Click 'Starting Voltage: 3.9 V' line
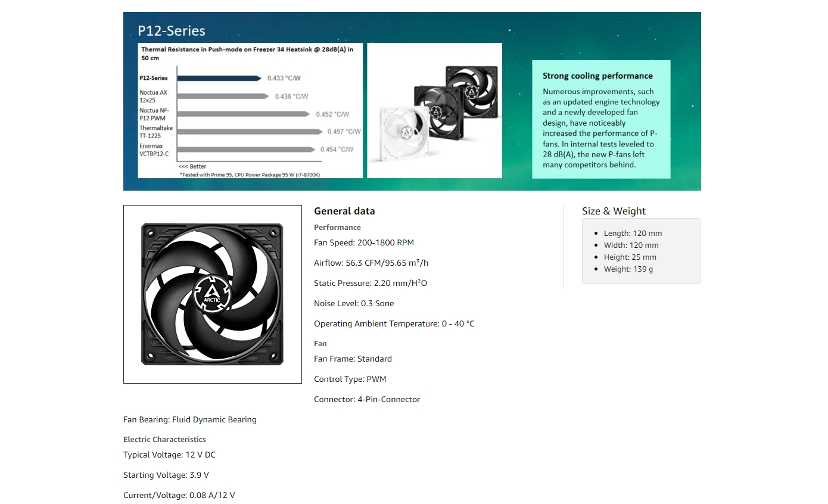The image size is (828, 504). click(166, 475)
